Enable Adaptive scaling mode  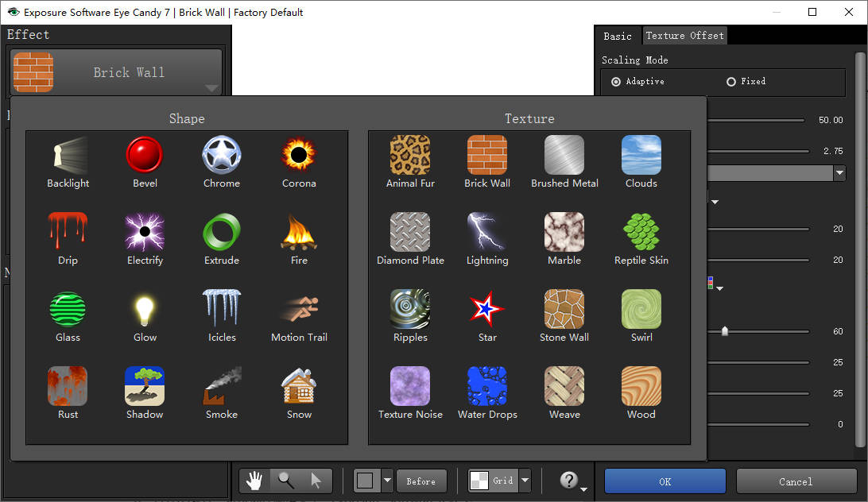[616, 82]
